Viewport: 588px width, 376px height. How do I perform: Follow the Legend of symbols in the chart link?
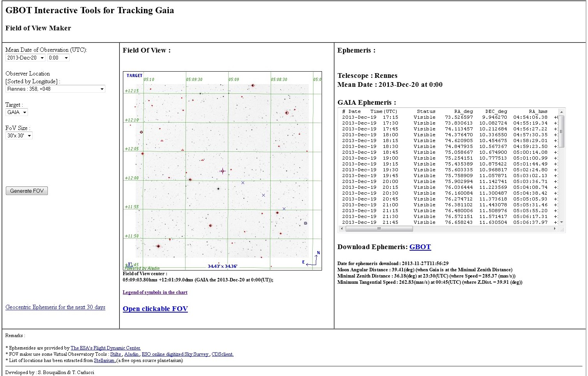155,292
